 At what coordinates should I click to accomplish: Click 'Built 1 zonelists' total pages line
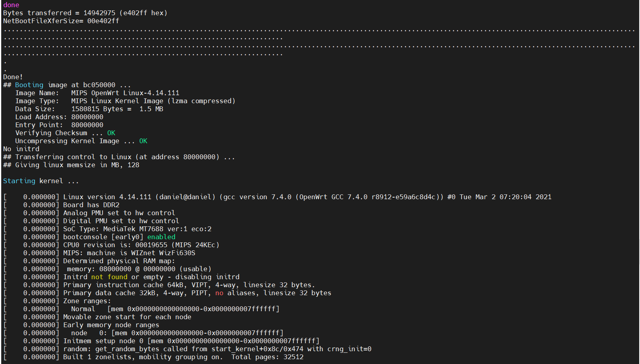point(153,357)
